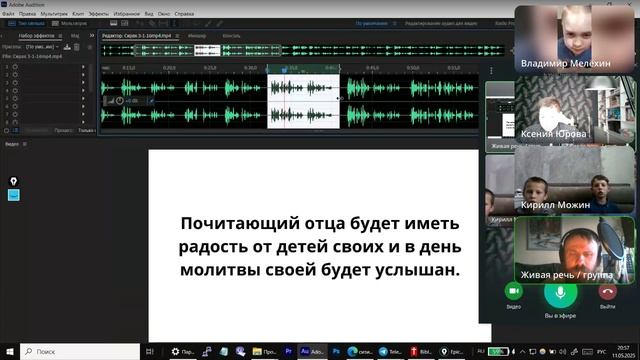Click the lightbulb icon on left side
This screenshot has height=360, width=640.
pos(13,181)
